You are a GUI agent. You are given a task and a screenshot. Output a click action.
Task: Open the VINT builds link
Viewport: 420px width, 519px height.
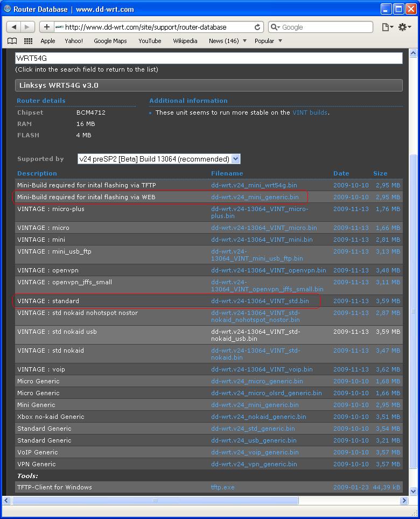[x=310, y=113]
